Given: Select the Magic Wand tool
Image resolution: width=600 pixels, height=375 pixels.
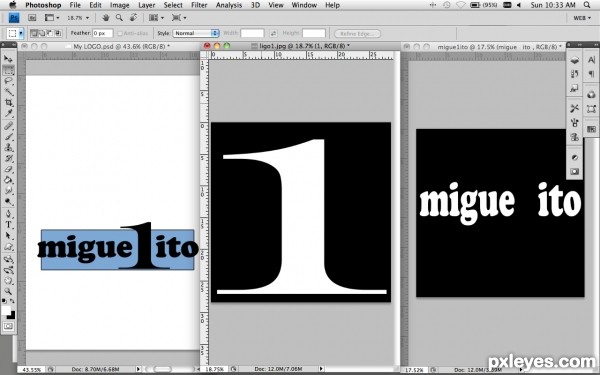Looking at the screenshot, I should point(8,92).
